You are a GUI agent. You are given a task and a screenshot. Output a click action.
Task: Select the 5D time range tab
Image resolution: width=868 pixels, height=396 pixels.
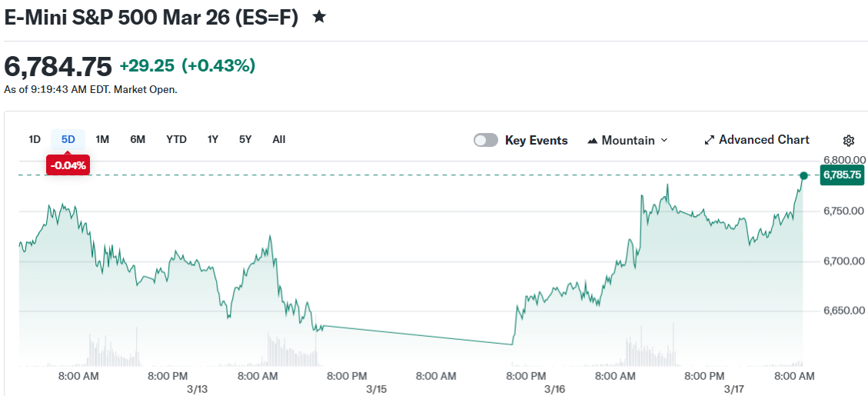point(68,139)
